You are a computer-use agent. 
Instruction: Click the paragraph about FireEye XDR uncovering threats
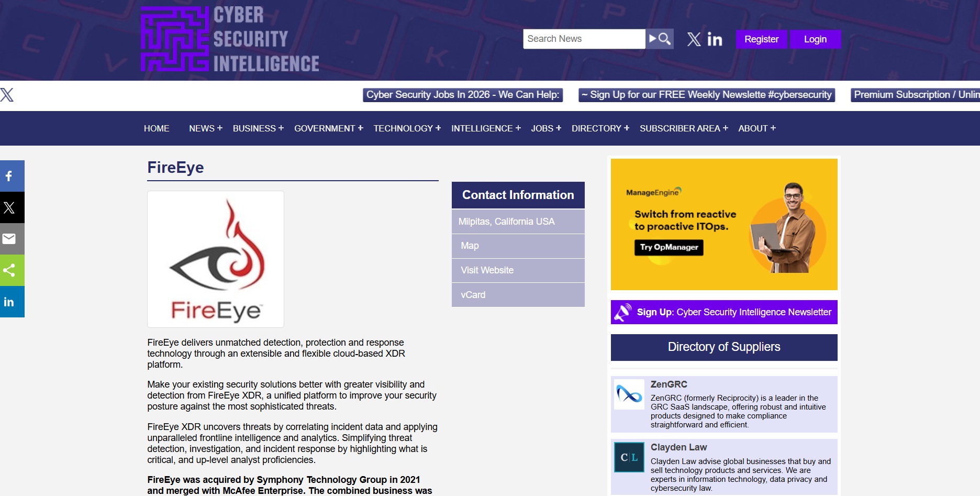[x=292, y=444]
